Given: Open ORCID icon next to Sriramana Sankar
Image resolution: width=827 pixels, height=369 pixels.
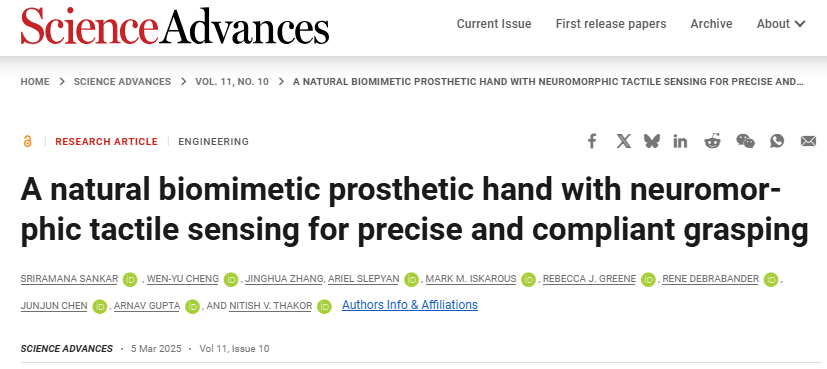Looking at the screenshot, I should point(130,279).
